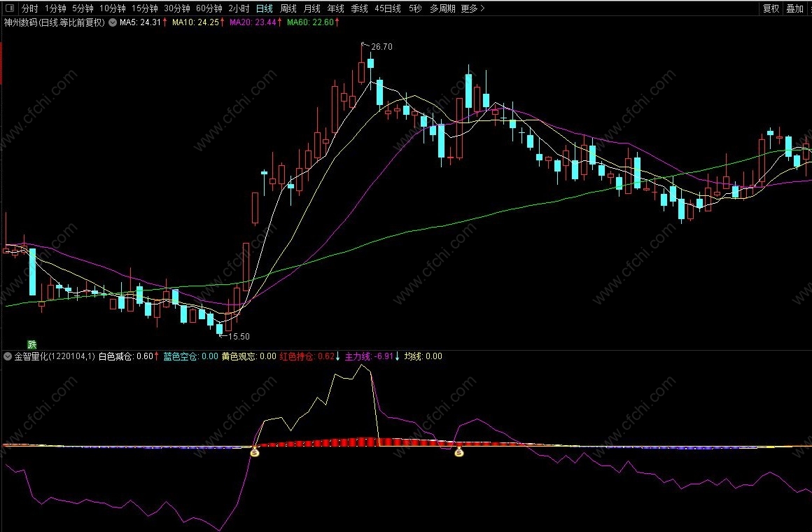Click the MA60: 22.60 value label
This screenshot has width=812, height=532.
pos(313,22)
